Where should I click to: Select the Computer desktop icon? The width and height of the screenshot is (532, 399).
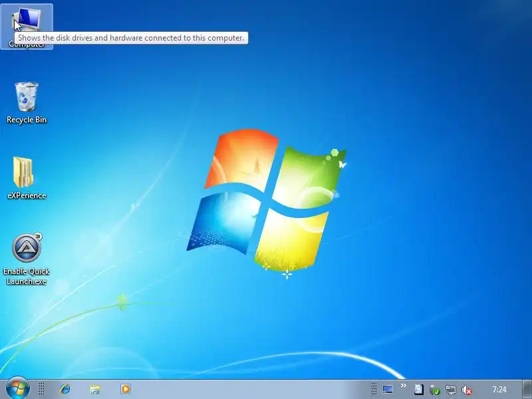coord(27,26)
